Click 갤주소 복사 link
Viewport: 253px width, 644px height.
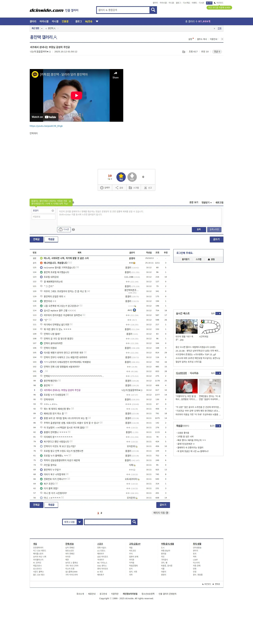pyautogui.click(x=202, y=39)
